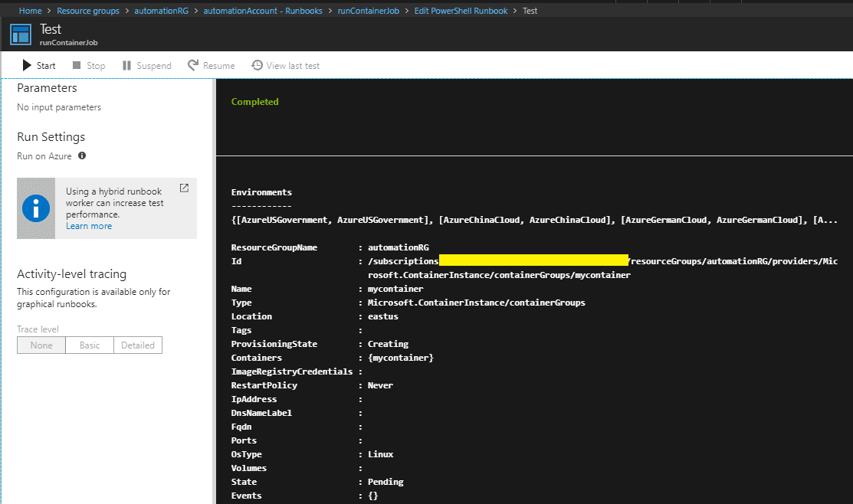Open hybrid worker info in new window via external-link icon
Screen dimensions: 853x504
[x=183, y=187]
